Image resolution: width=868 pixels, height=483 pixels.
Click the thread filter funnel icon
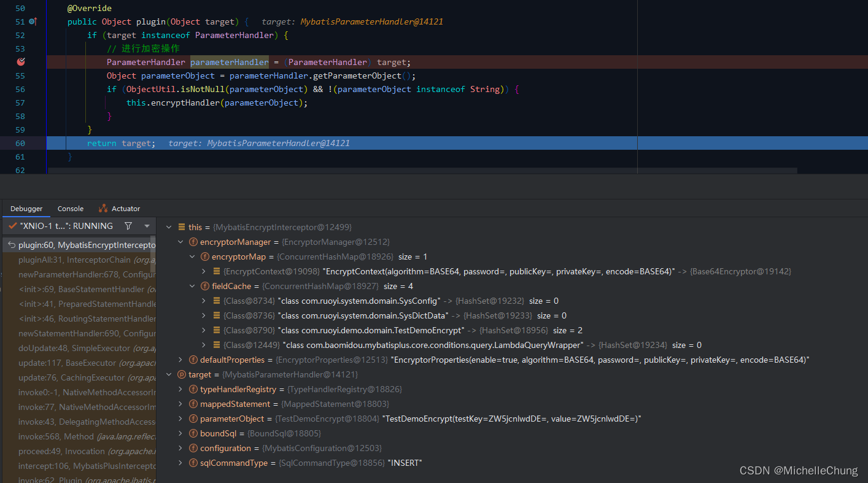[x=128, y=226]
